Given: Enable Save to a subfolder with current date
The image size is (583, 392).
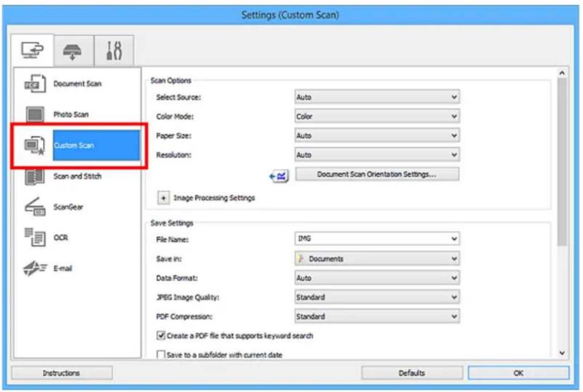Looking at the screenshot, I should (x=161, y=355).
